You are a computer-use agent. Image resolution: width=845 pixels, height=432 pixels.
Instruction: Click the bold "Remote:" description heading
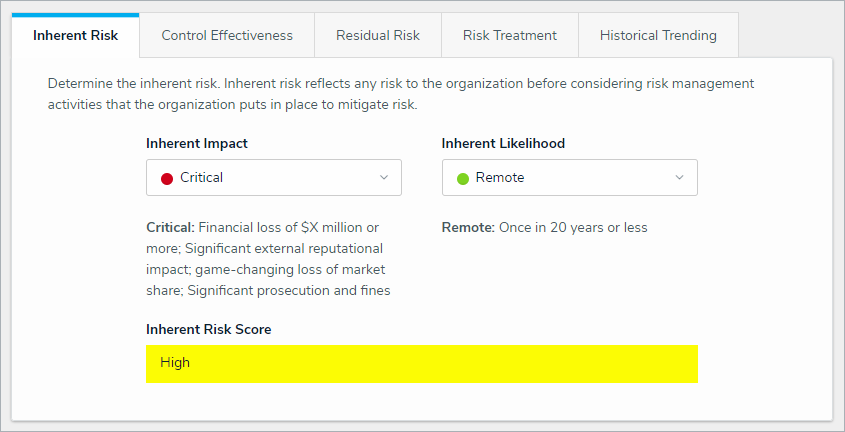point(468,227)
